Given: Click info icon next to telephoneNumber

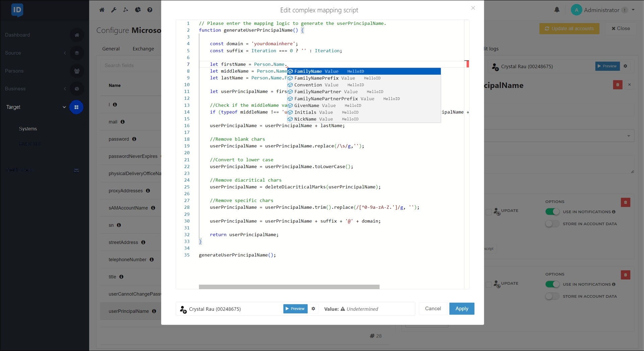Looking at the screenshot, I should click(151, 259).
